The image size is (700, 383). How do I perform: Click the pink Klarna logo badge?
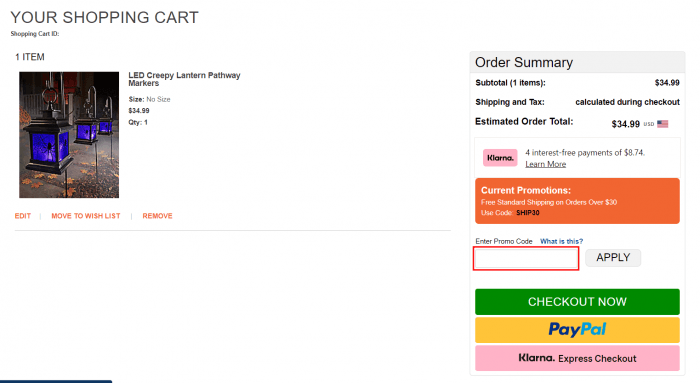[x=500, y=158]
